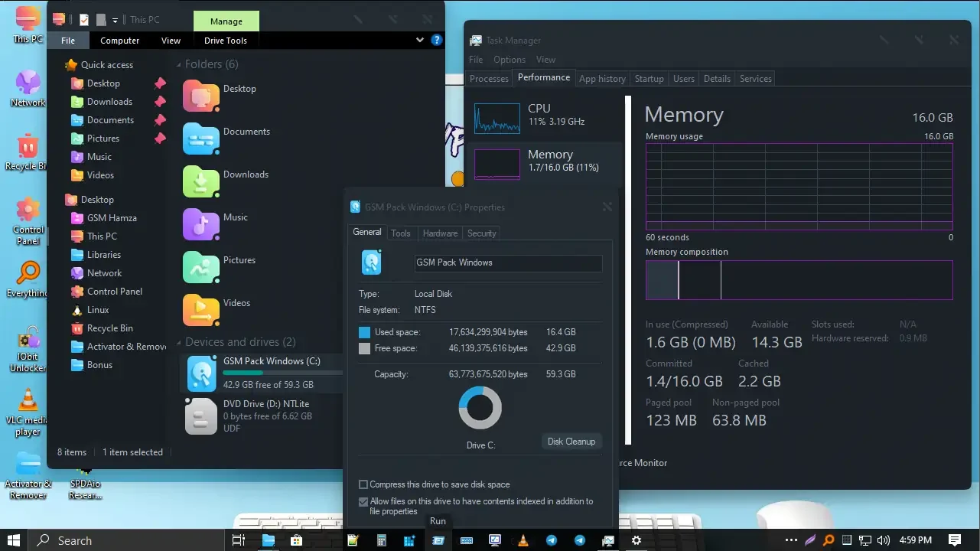
Task: Open Resource Monitor link
Action: (641, 463)
